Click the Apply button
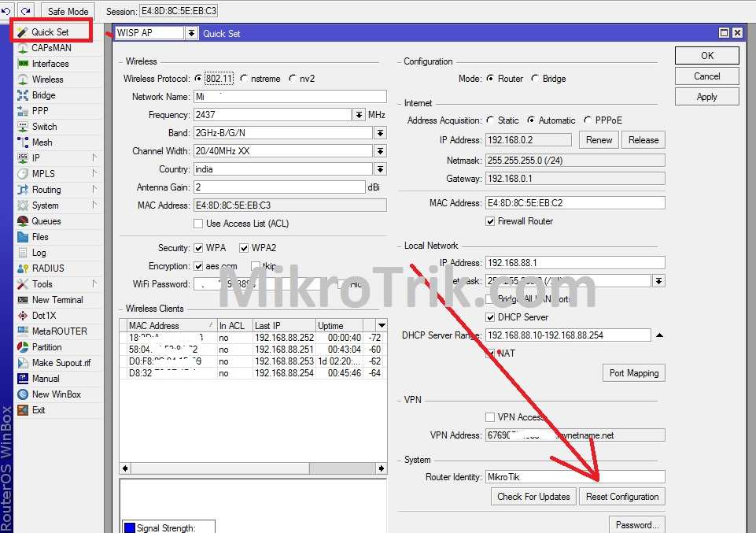The height and width of the screenshot is (533, 756). tap(706, 97)
